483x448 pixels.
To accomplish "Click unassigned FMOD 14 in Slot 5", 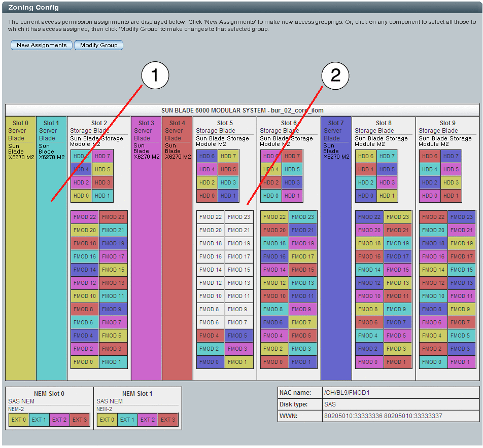I will (x=211, y=270).
